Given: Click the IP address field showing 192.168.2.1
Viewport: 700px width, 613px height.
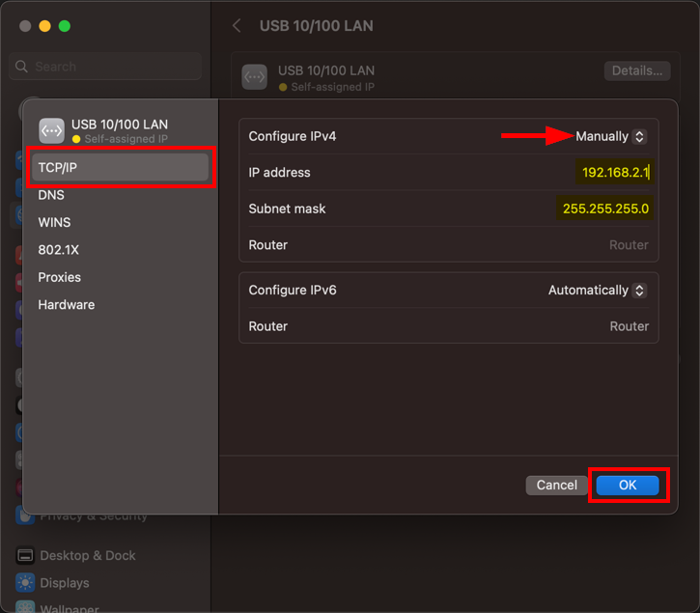Looking at the screenshot, I should point(615,173).
